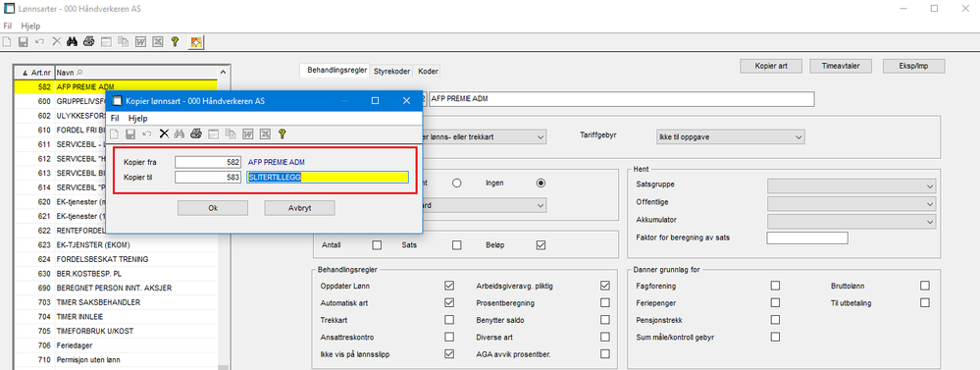This screenshot has width=980, height=370.
Task: Click the printer icon in Kopier lønnsart dialog
Action: coord(195,133)
